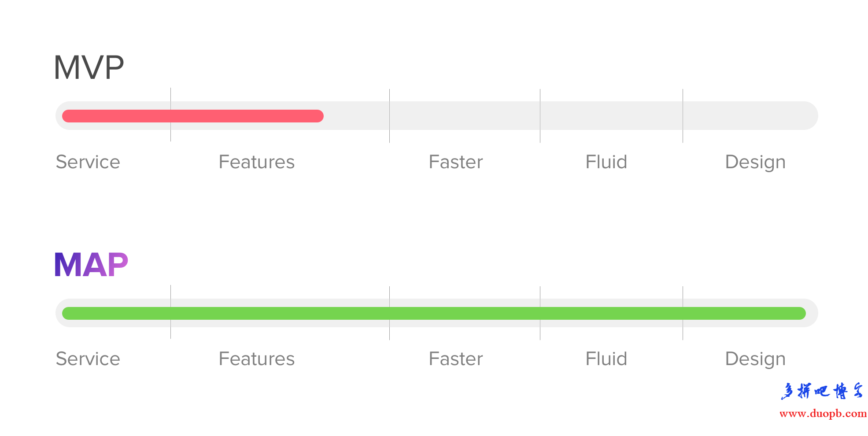
Task: Select the Faster label under MAP
Action: point(456,358)
